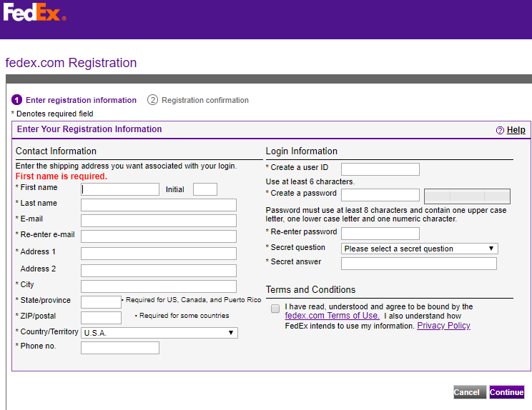The image size is (532, 410).
Task: Open the Help question mark icon
Action: tap(500, 130)
